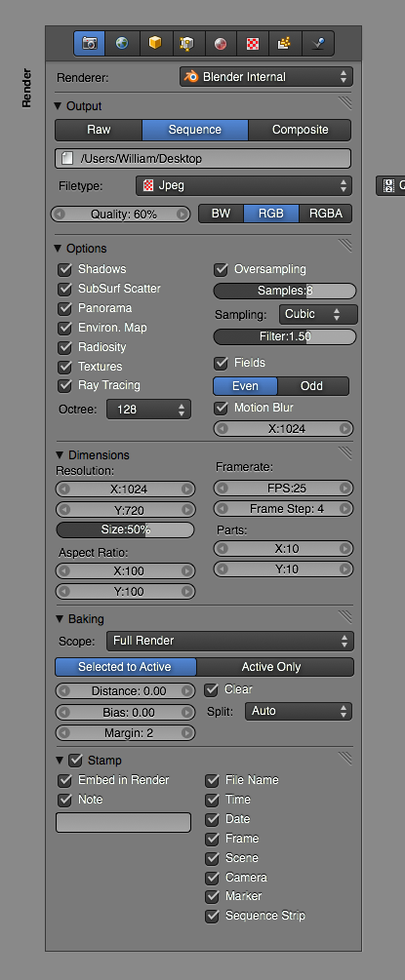
Task: Disable the Panorama checkbox
Action: 64,308
